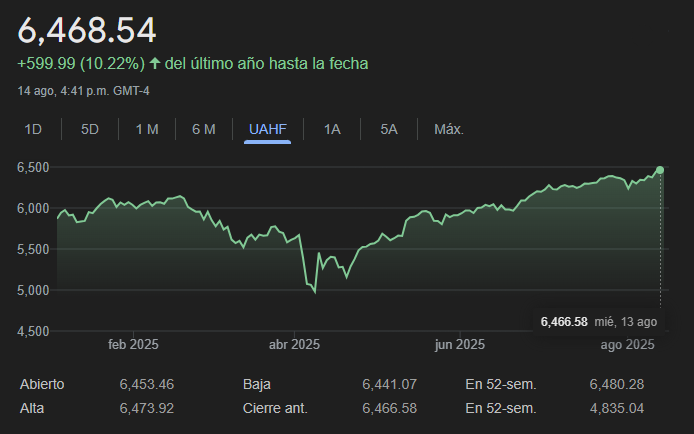Click the green up arrow icon
This screenshot has height=434, width=694.
154,64
